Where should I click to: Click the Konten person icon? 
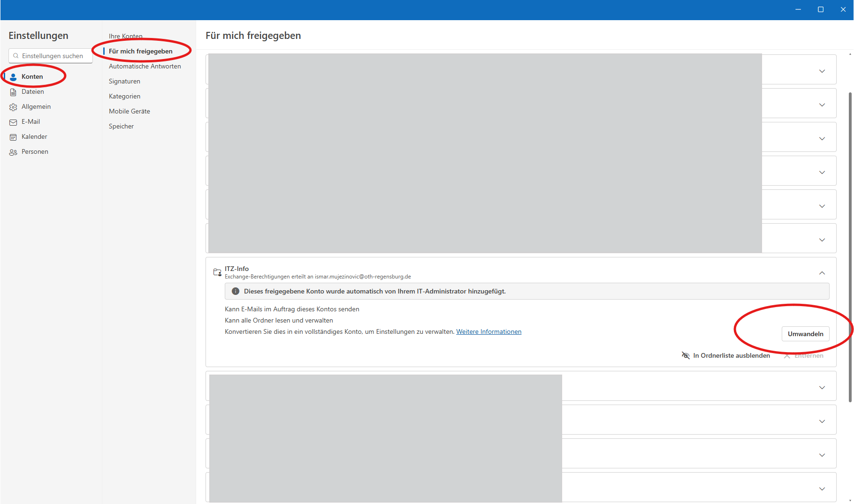coord(13,77)
